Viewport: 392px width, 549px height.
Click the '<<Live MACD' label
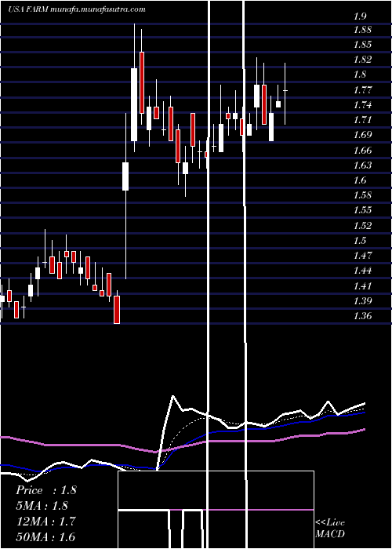pyautogui.click(x=330, y=529)
